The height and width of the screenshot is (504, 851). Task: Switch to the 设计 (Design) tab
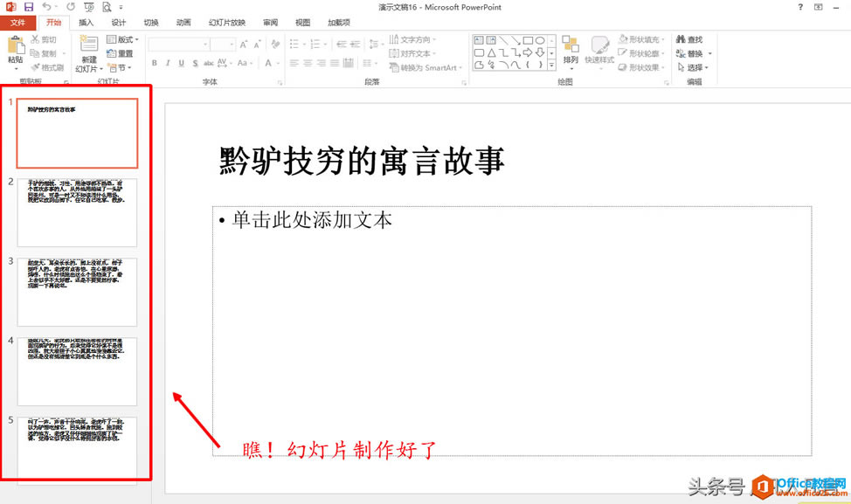coord(118,23)
